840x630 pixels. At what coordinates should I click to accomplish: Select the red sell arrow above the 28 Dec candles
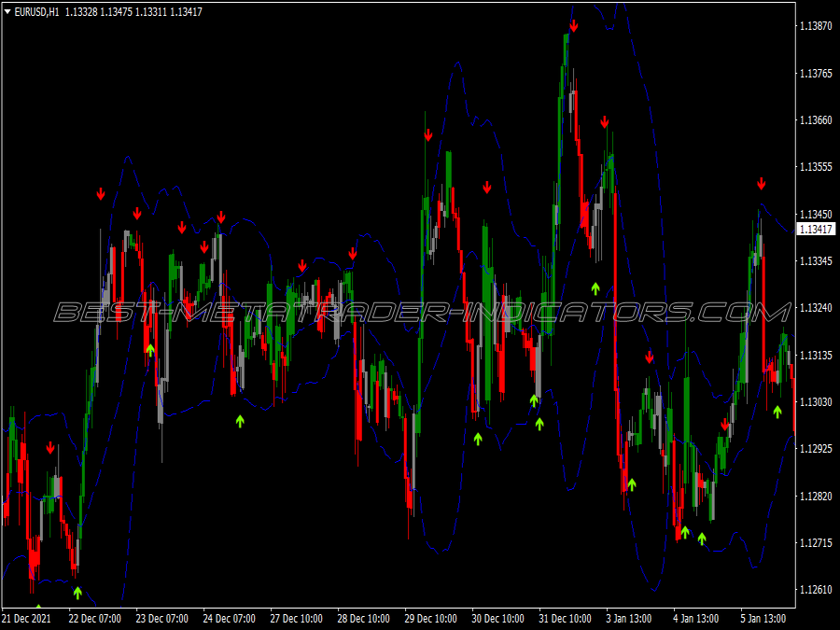point(353,253)
